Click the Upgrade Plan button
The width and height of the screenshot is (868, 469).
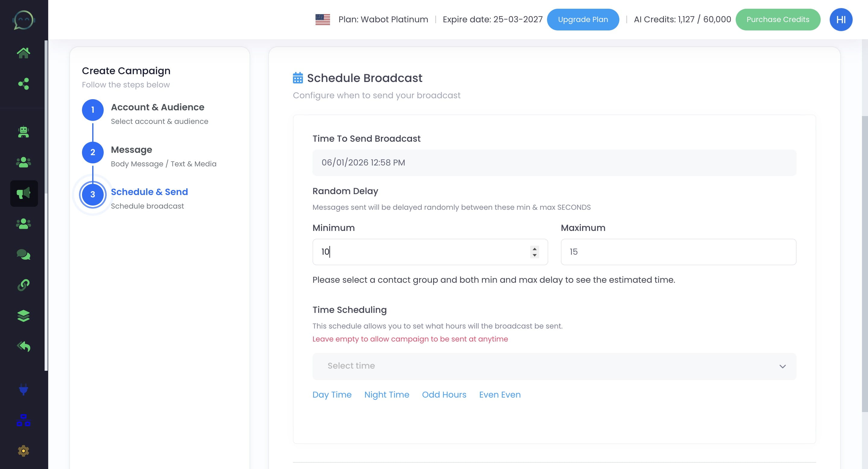(x=583, y=20)
